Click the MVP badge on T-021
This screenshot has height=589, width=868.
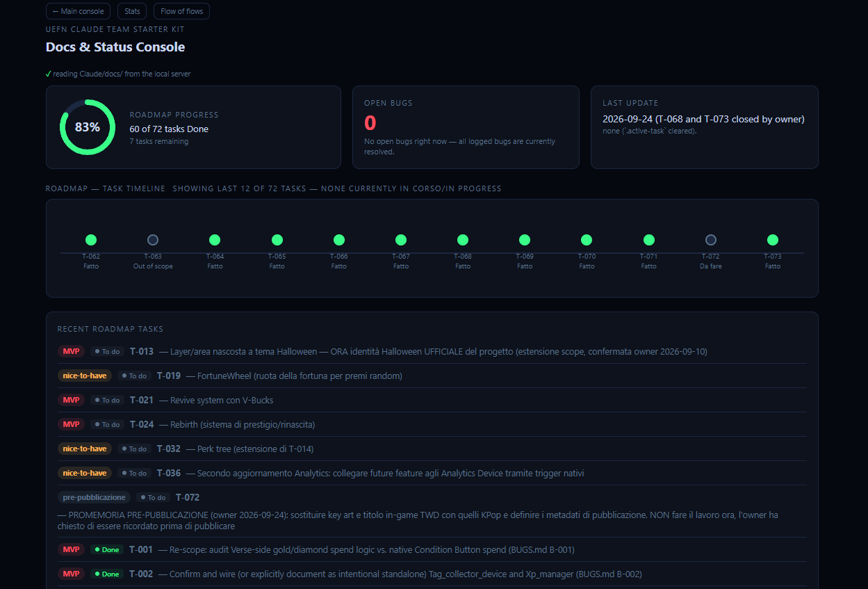coord(71,400)
